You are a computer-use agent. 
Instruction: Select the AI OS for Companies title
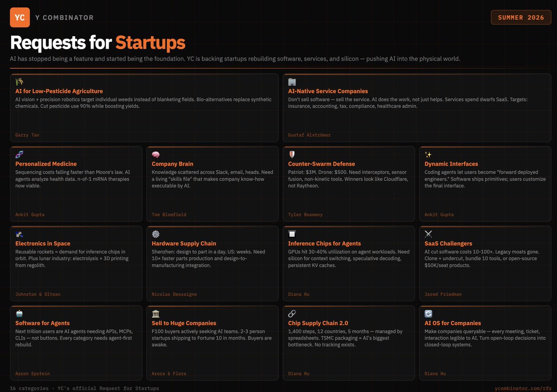click(453, 323)
